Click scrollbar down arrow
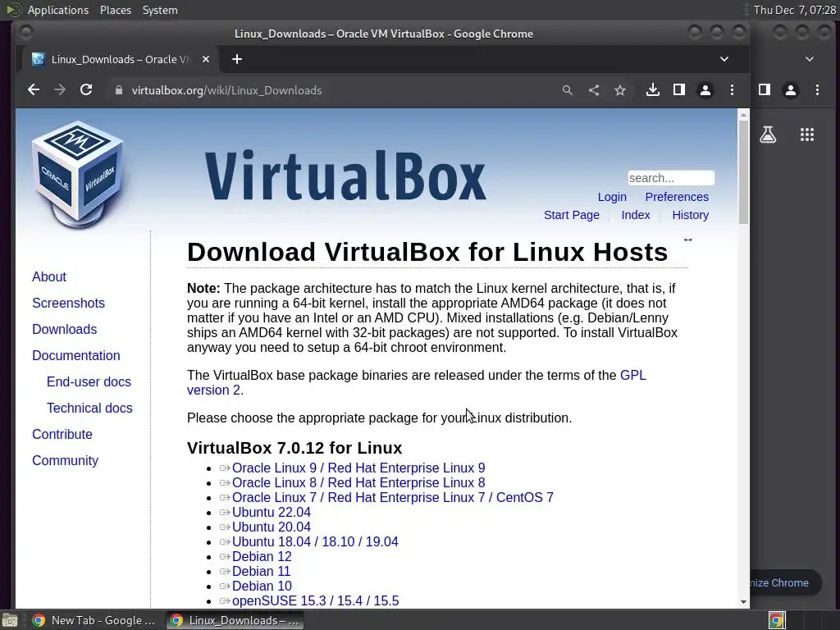The height and width of the screenshot is (630, 840). [743, 601]
